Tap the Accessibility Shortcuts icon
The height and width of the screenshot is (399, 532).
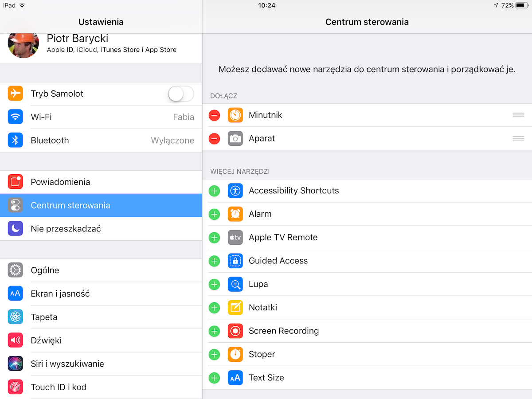tap(235, 191)
